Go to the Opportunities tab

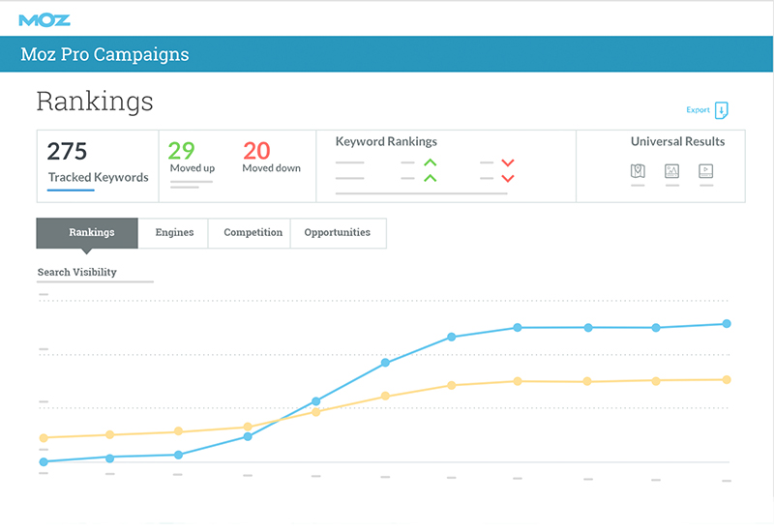pos(337,233)
